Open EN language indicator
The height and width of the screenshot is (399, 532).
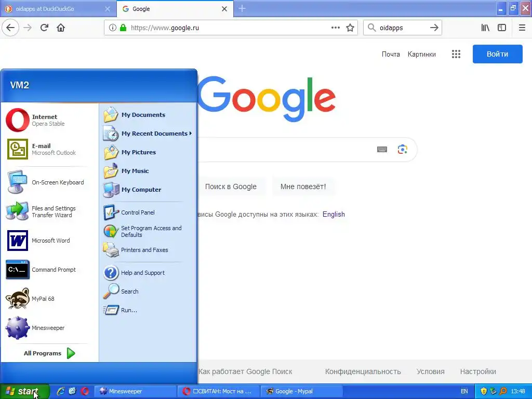(x=464, y=391)
